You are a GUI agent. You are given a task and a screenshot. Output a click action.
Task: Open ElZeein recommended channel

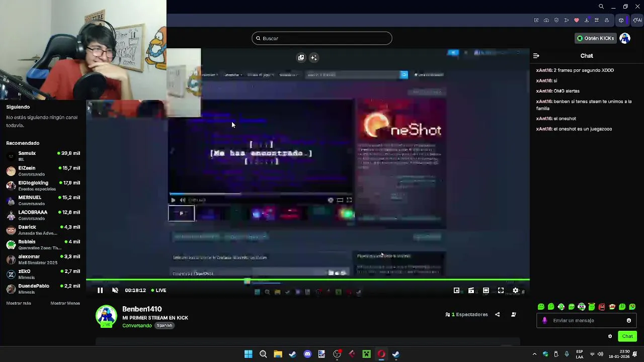43,171
